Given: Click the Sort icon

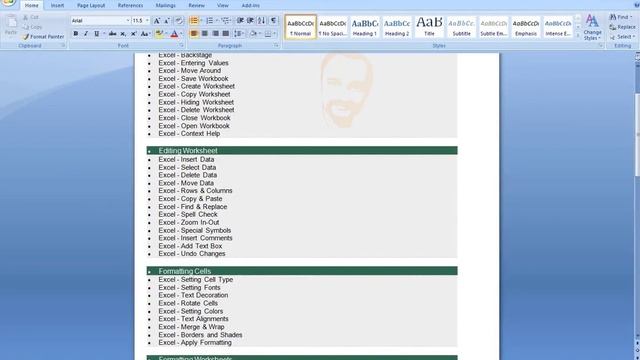Looking at the screenshot, I should click(x=261, y=21).
